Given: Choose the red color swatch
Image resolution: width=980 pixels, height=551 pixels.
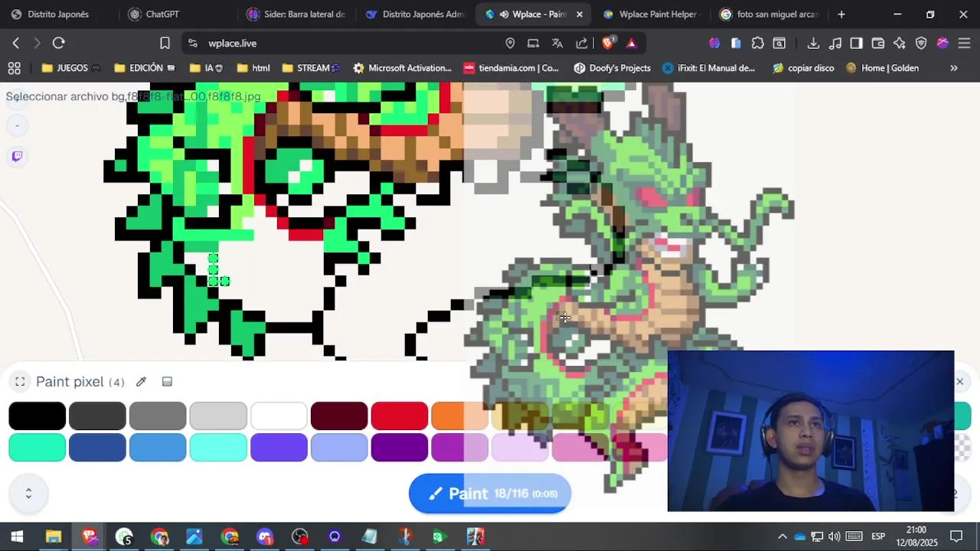Looking at the screenshot, I should click(400, 416).
